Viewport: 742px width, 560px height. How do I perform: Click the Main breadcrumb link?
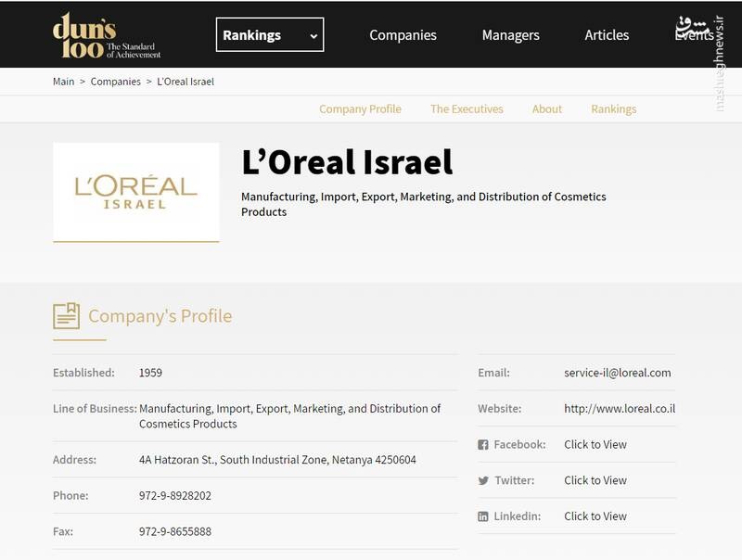tap(63, 82)
